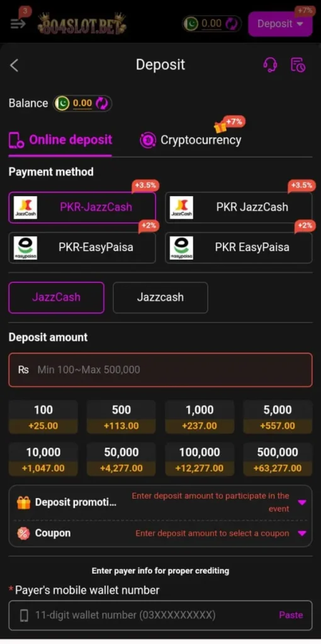Open deposit history record icon
This screenshot has height=644, width=321.
298,65
